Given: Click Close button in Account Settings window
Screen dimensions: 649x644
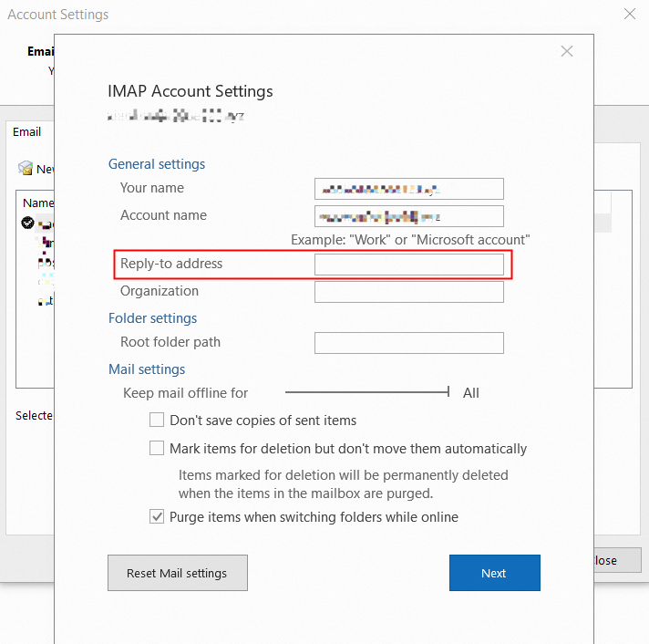Looking at the screenshot, I should click(617, 560).
